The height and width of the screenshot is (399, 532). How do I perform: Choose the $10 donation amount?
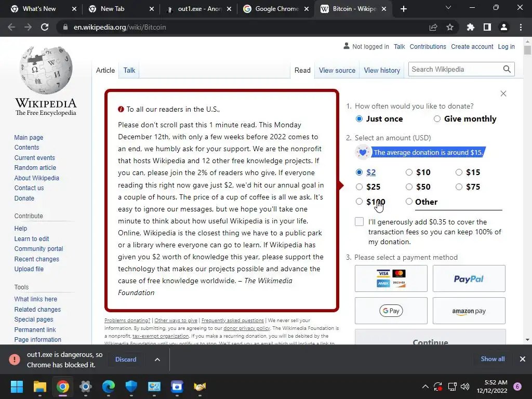[409, 172]
